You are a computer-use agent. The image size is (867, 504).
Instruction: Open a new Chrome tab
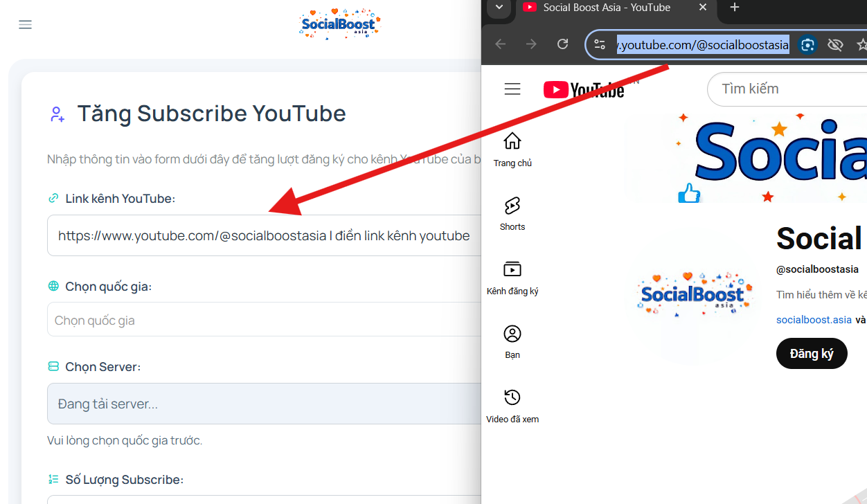[735, 8]
